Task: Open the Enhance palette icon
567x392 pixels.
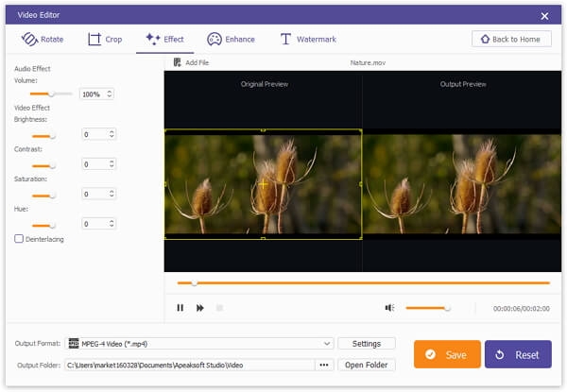Action: [x=215, y=39]
